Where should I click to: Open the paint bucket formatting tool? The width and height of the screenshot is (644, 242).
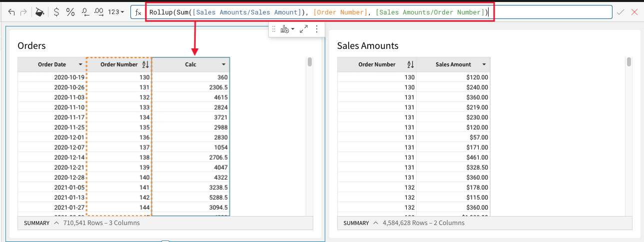tap(40, 12)
